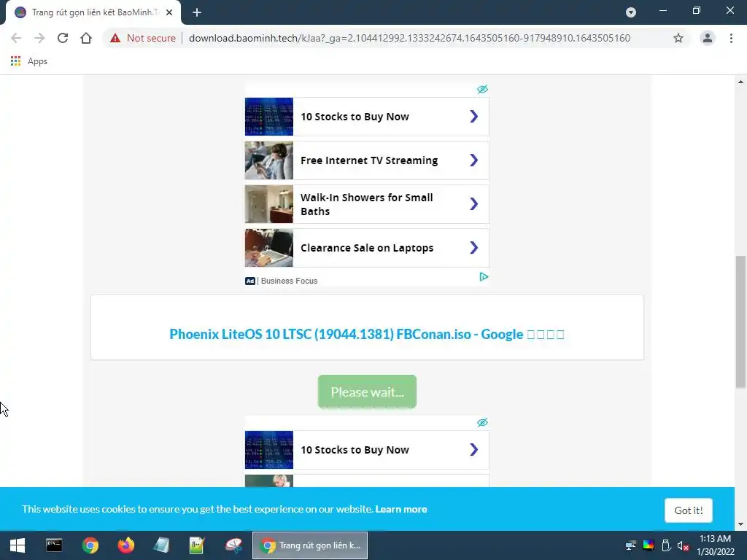Click the page's vertical scrollbar thumb
The image size is (747, 560).
coord(740,322)
